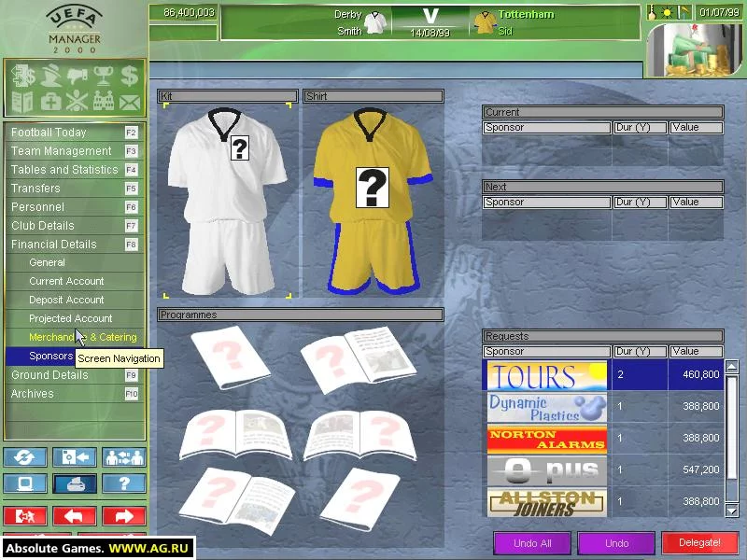Click the floppy disk load button
Image resolution: width=747 pixels, height=560 pixels.
click(75, 457)
